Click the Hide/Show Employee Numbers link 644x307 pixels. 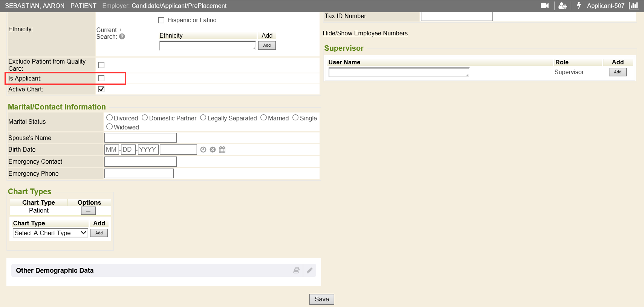[365, 33]
